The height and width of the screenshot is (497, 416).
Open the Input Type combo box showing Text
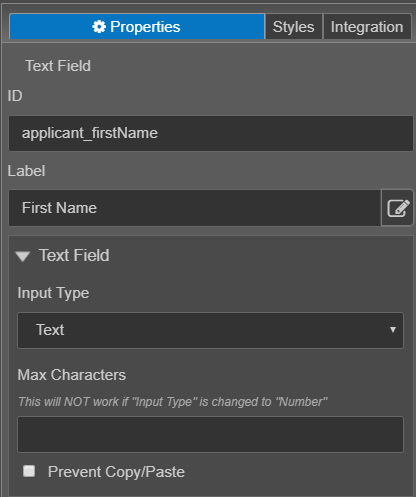click(x=210, y=330)
